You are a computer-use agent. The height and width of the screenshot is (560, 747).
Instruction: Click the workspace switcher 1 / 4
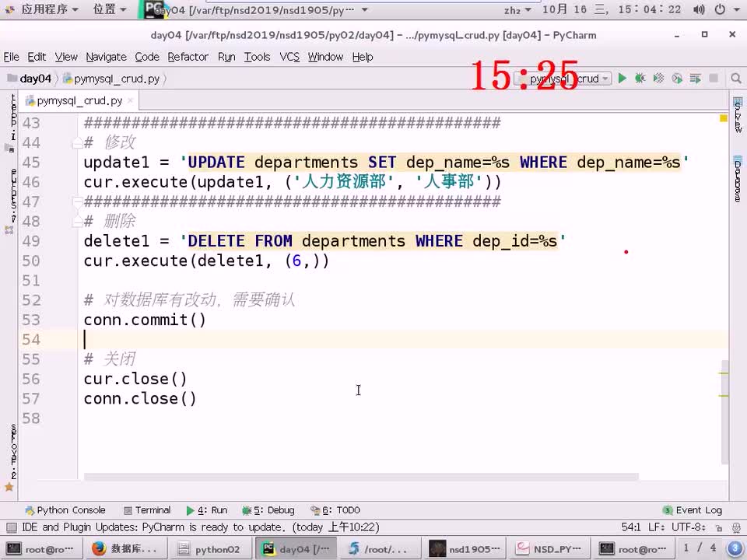tap(699, 548)
